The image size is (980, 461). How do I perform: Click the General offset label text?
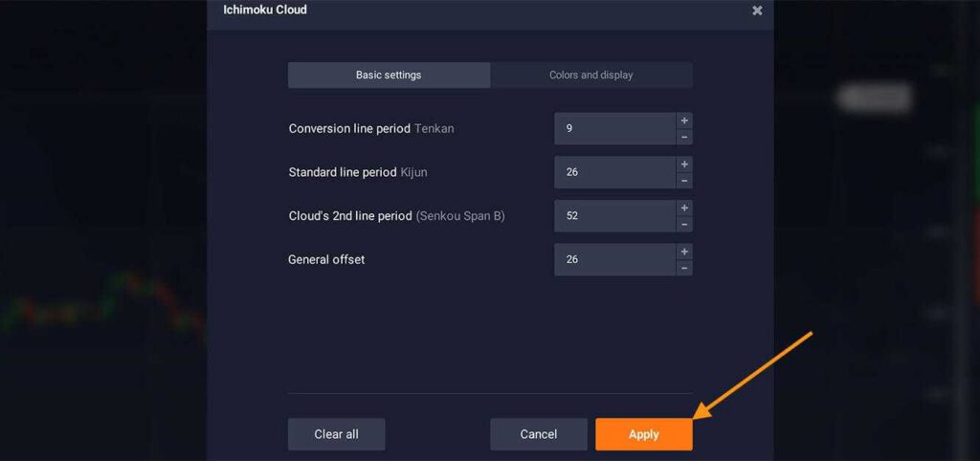tap(326, 259)
